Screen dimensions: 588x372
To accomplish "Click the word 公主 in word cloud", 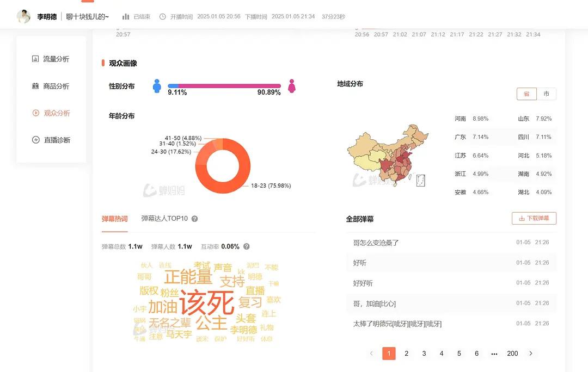I will pos(211,323).
